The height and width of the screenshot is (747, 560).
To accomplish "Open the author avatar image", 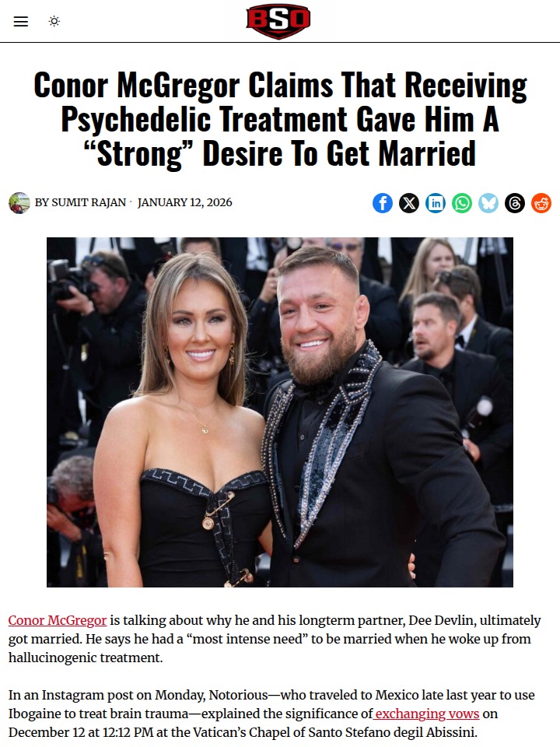I will 19,203.
